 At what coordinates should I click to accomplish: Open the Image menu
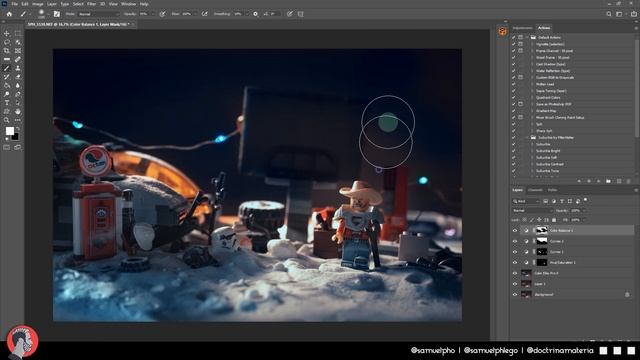(37, 4)
